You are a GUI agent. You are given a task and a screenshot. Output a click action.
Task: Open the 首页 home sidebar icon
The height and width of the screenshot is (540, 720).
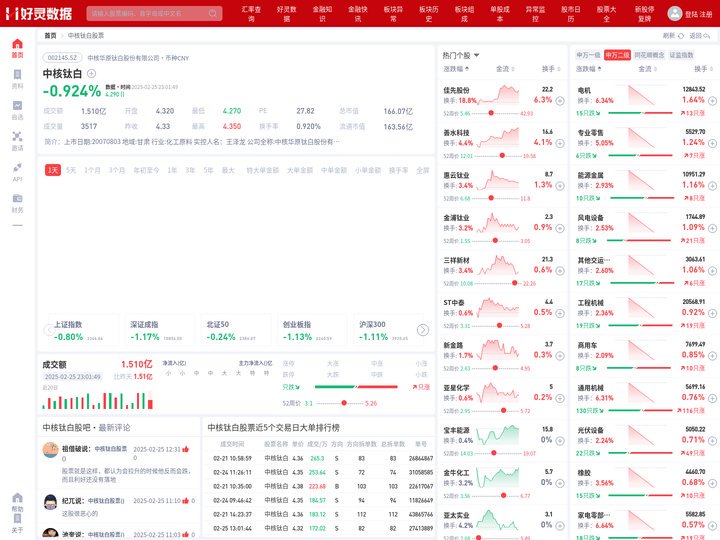point(17,48)
